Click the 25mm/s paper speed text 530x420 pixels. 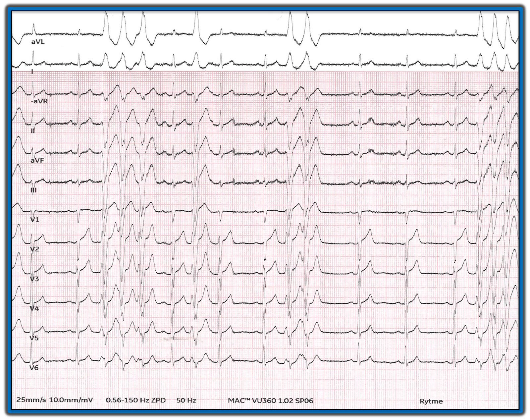31,400
